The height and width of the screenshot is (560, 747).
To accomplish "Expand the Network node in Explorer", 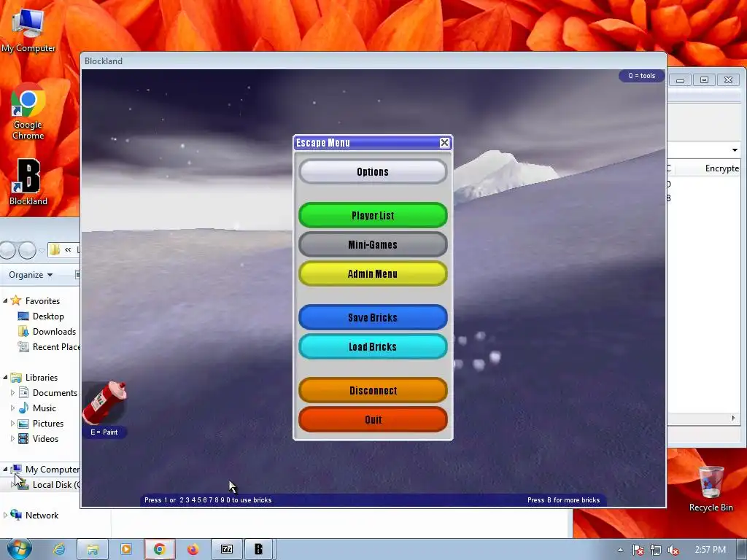I will click(5, 516).
